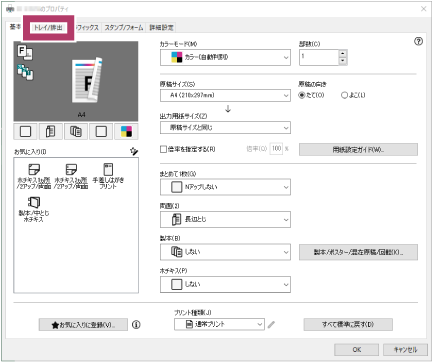Click the question mark help icon

point(418,41)
